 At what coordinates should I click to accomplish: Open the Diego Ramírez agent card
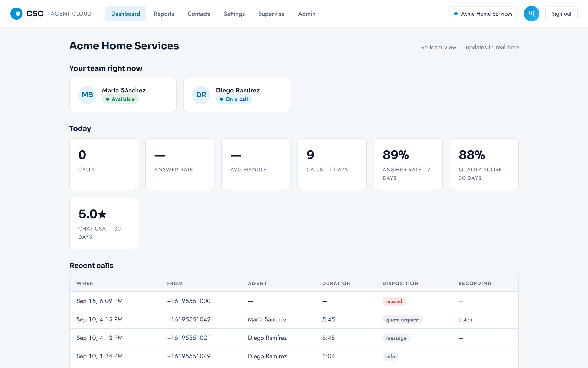coord(237,95)
